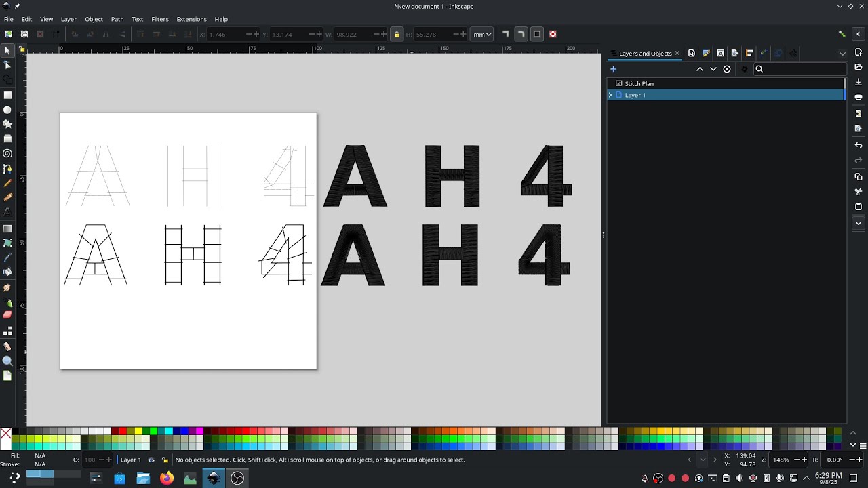The image size is (868, 488).
Task: Click the Print document icon in commands bar
Action: tap(859, 97)
